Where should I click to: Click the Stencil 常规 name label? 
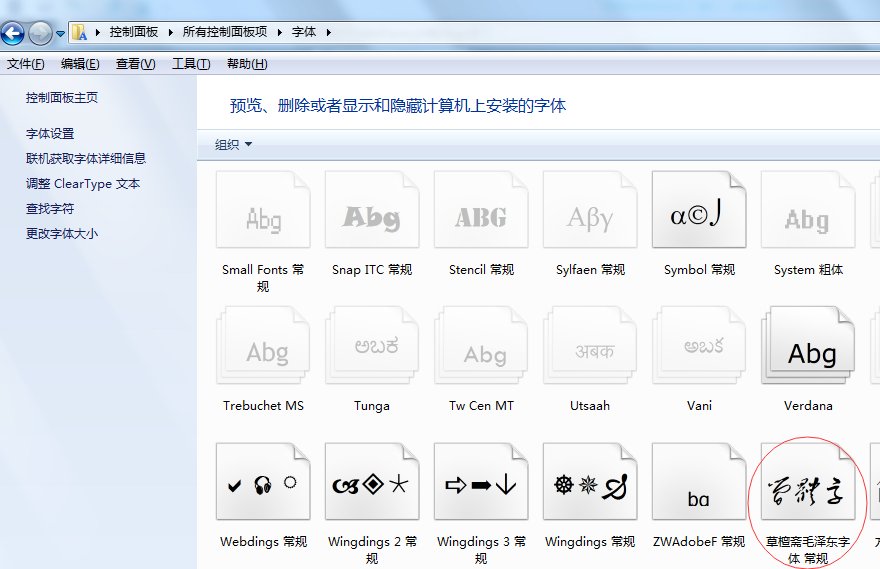(482, 270)
